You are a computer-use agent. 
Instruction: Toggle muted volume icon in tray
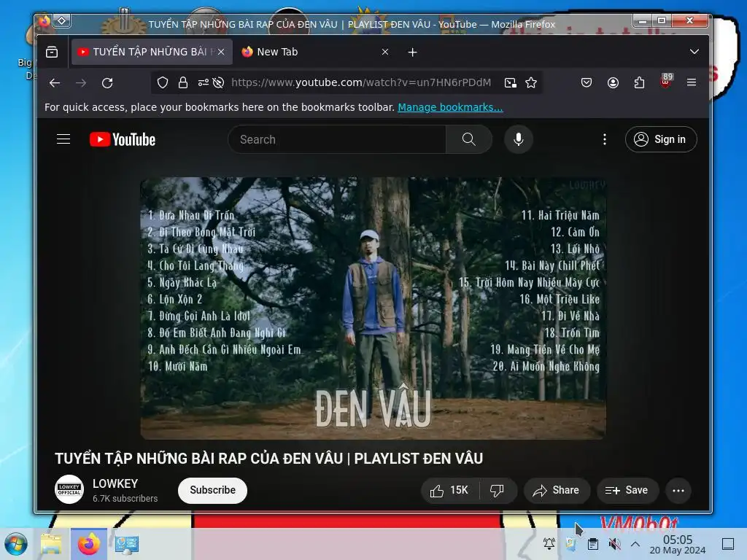click(614, 544)
